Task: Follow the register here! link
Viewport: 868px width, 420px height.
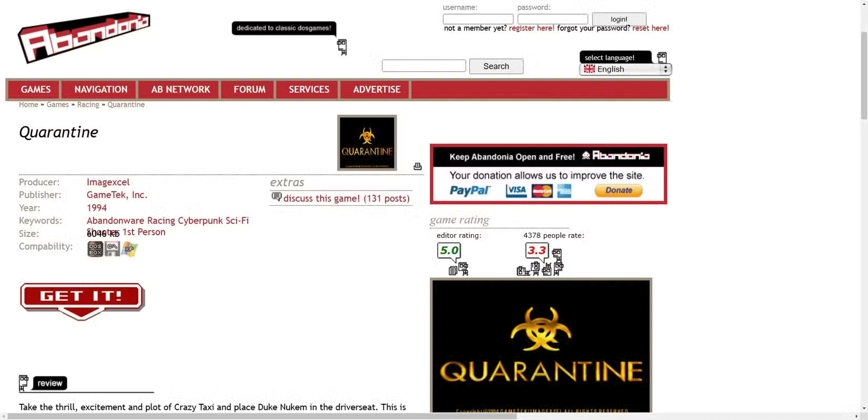Action: [531, 28]
